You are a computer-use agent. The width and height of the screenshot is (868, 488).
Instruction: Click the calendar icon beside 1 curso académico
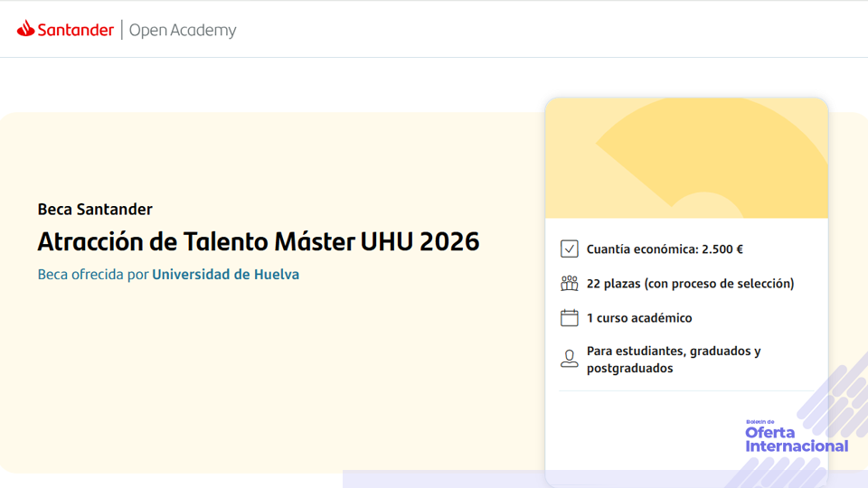tap(569, 318)
